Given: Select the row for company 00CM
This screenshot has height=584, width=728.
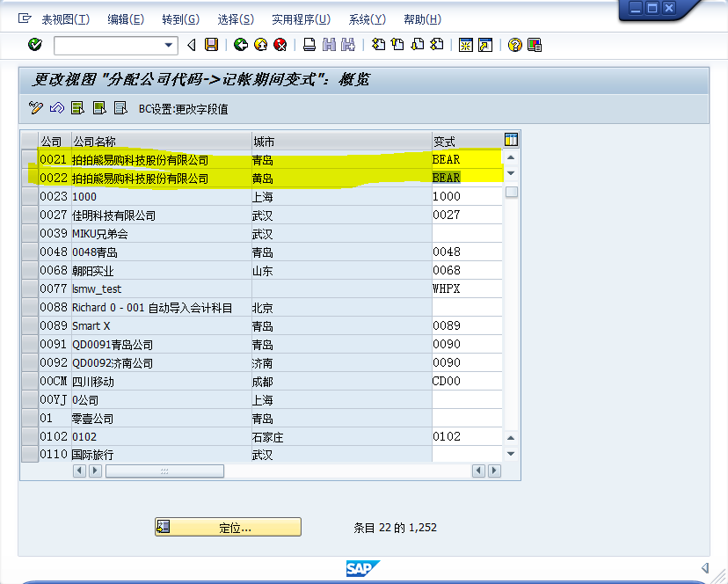Looking at the screenshot, I should pyautogui.click(x=30, y=381).
